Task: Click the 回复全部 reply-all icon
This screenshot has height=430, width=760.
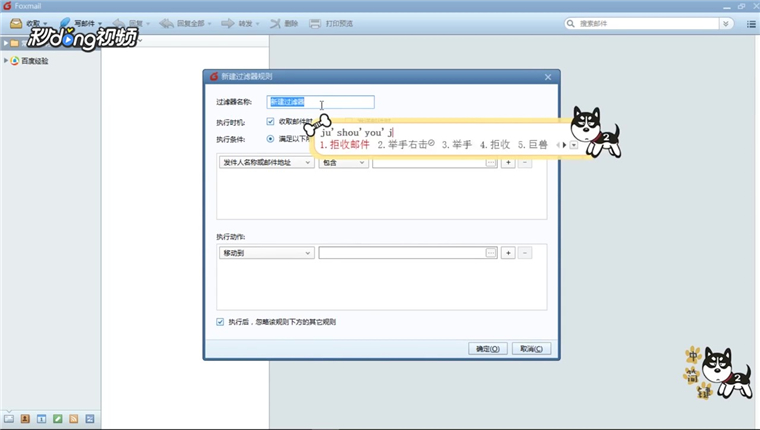Action: pos(166,23)
